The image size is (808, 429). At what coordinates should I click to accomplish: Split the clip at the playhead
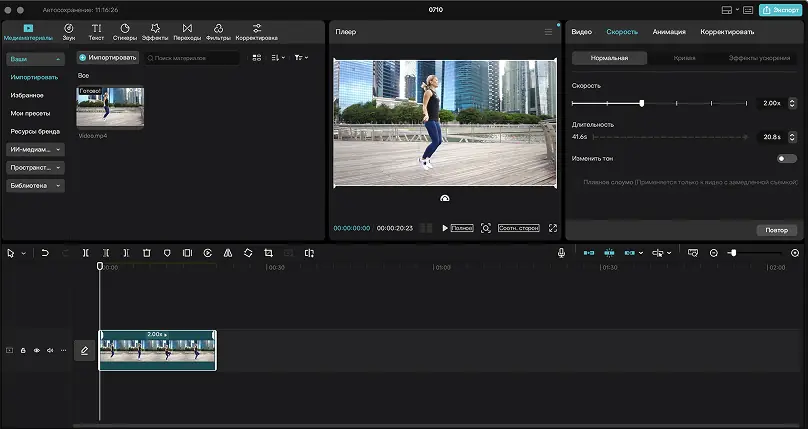86,253
